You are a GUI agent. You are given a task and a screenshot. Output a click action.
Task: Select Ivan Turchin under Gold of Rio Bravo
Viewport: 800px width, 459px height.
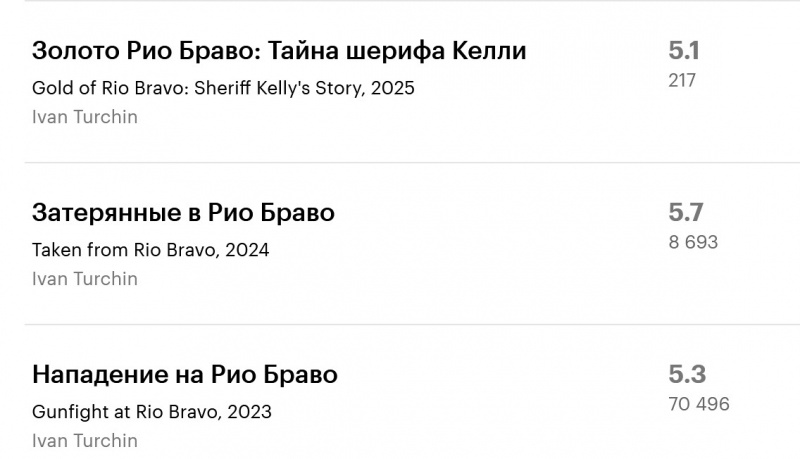(85, 117)
